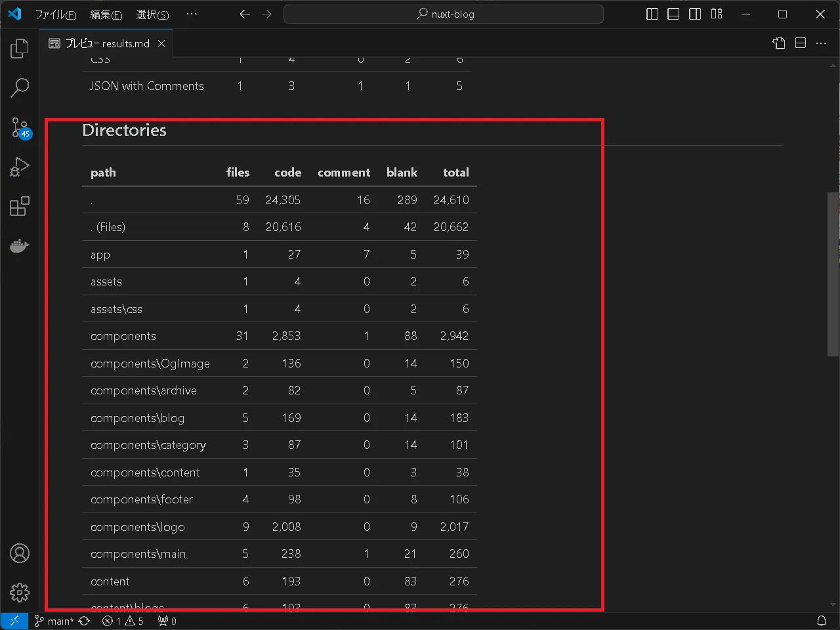Click the components\blog path cell

(137, 418)
